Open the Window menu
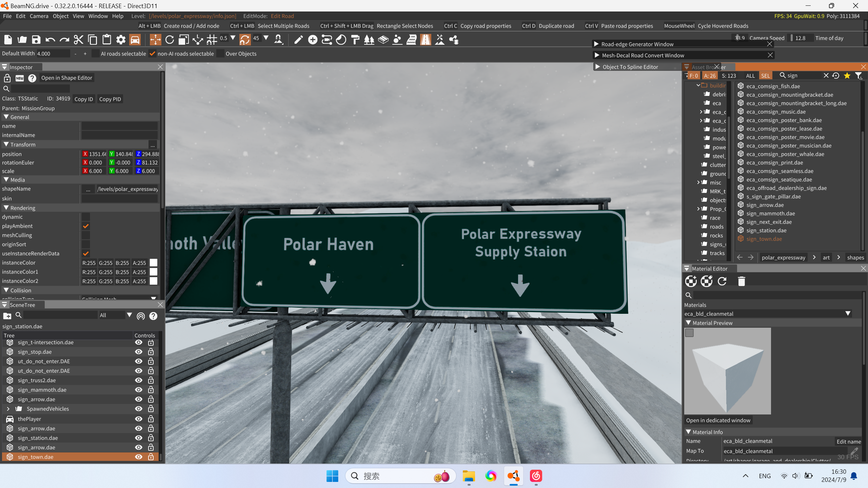Screen dimensions: 868x488 pyautogui.click(x=98, y=16)
